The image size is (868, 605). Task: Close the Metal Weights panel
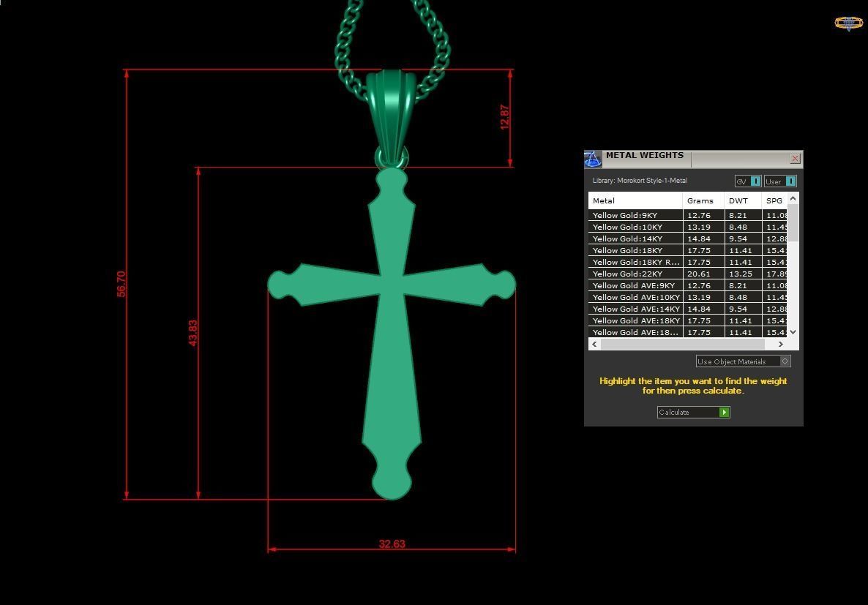click(795, 158)
